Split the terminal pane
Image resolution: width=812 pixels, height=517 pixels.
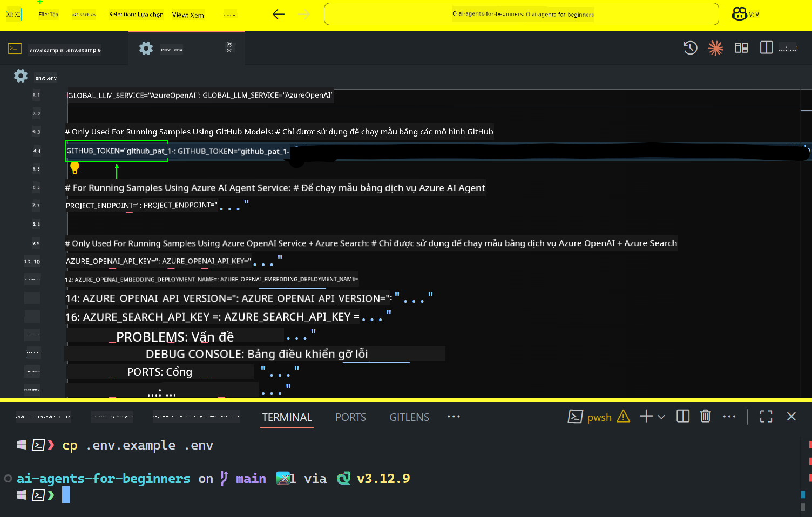(683, 416)
